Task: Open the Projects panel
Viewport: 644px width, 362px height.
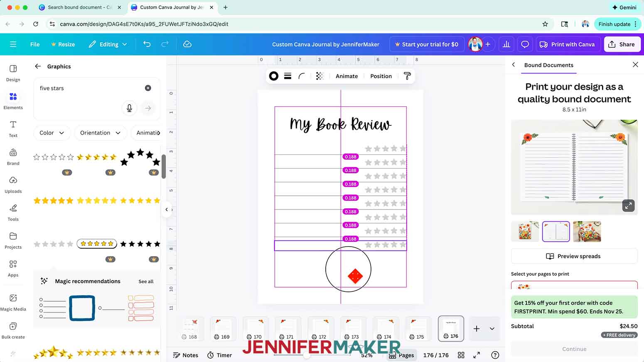Action: point(13,240)
